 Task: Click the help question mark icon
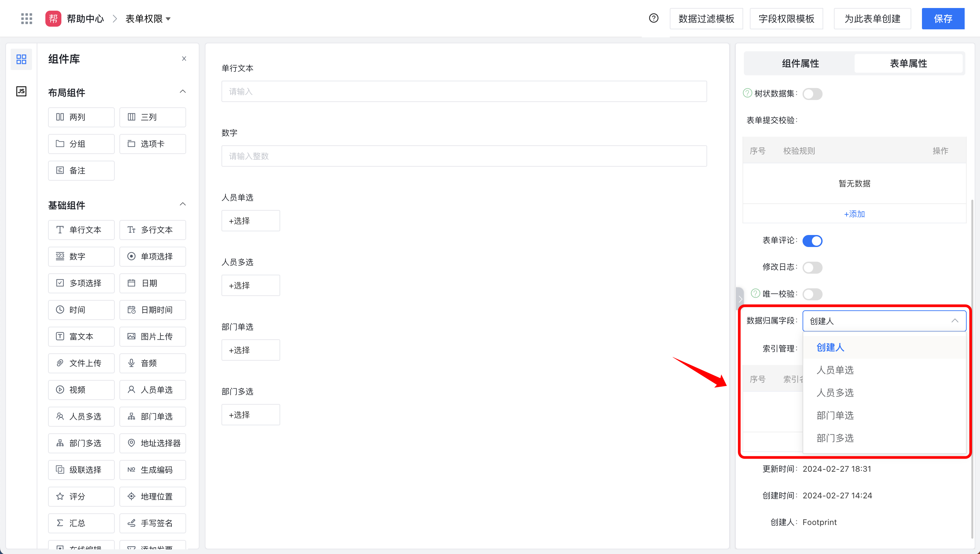(x=653, y=18)
